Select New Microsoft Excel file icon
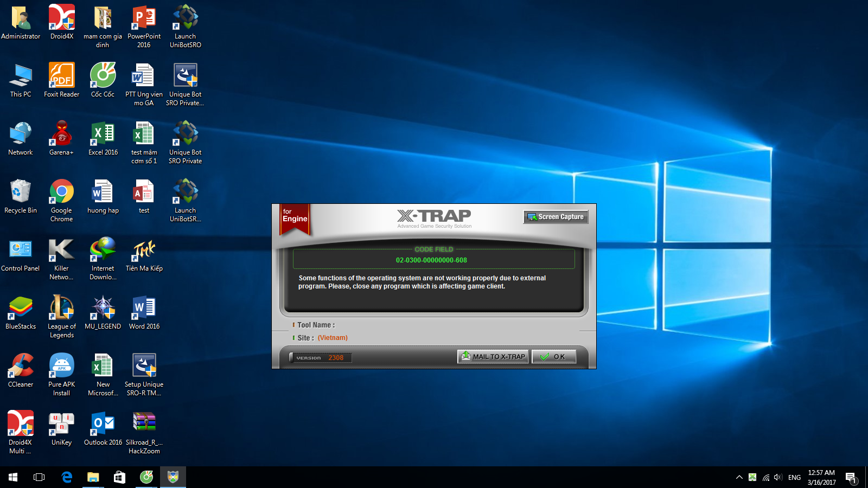The image size is (868, 488). click(103, 375)
